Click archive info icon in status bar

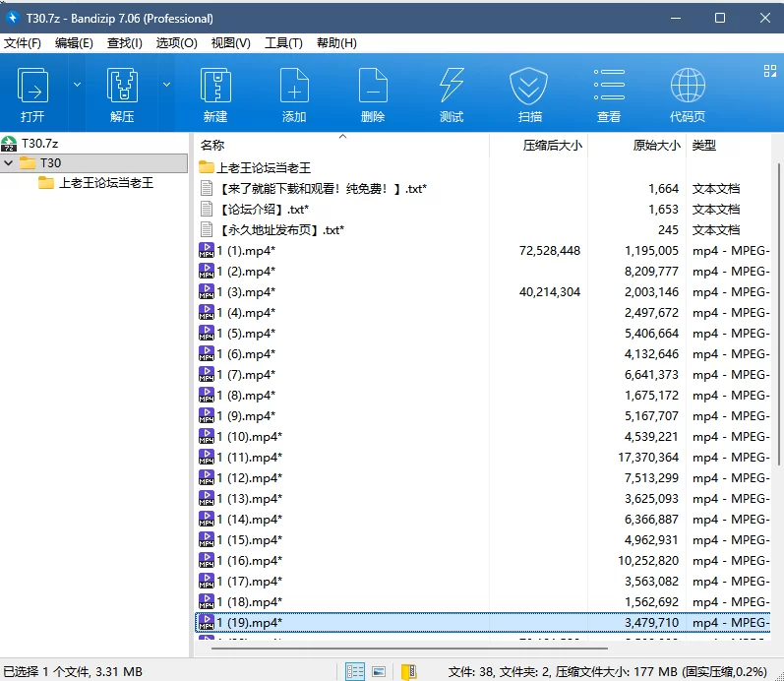pos(409,671)
